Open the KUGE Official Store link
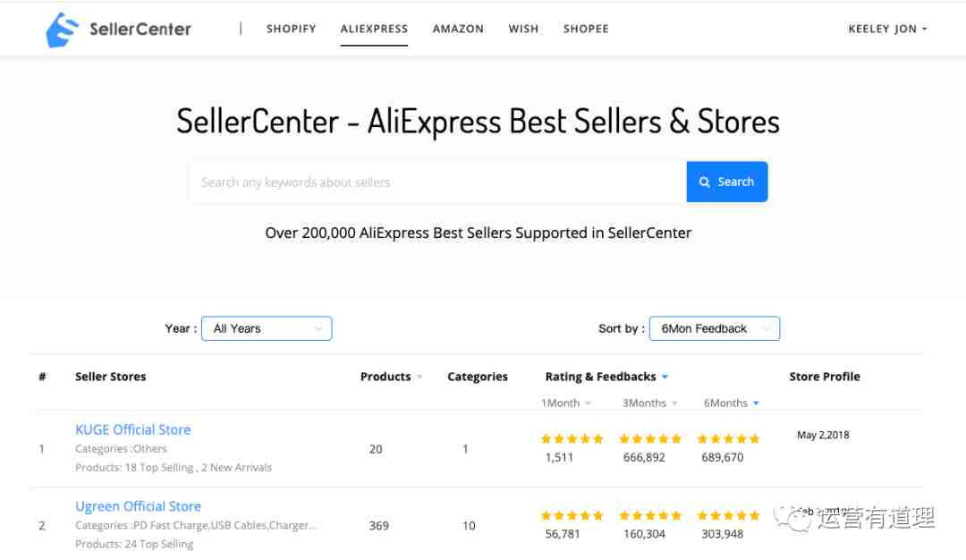The image size is (966, 560). click(x=133, y=429)
